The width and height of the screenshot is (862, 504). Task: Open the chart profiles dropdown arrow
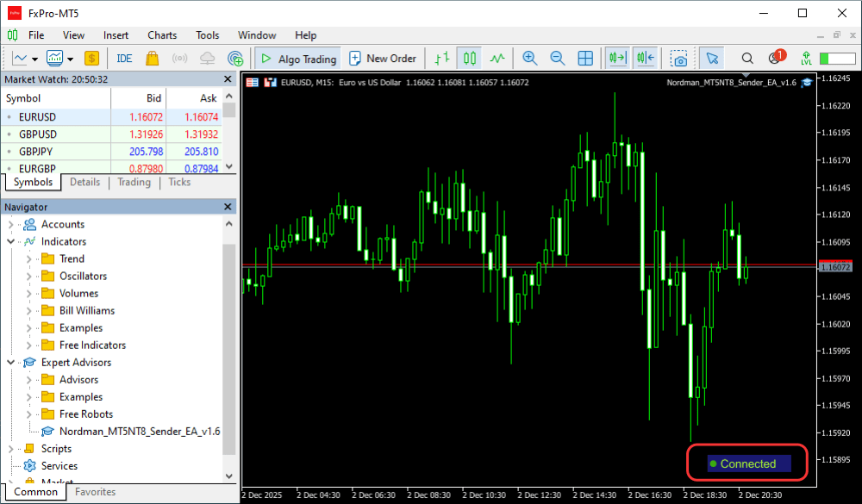click(x=69, y=58)
